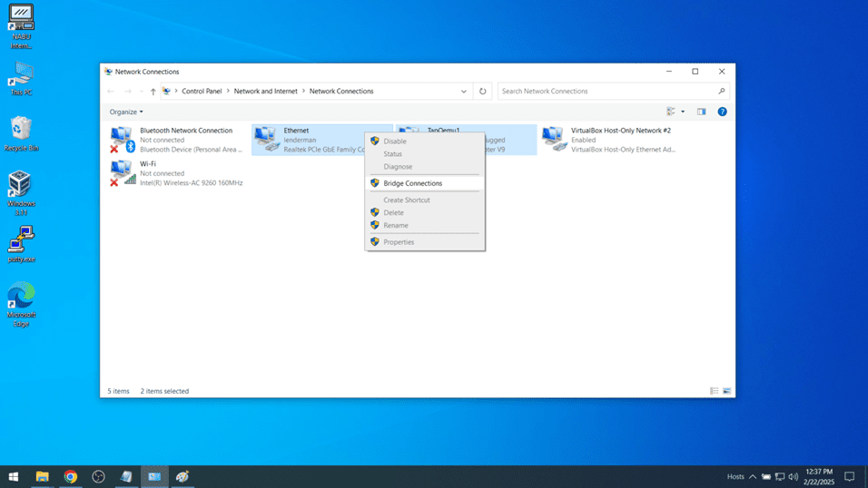Launch Google Chrome from the taskbar
The image size is (868, 488).
point(70,476)
